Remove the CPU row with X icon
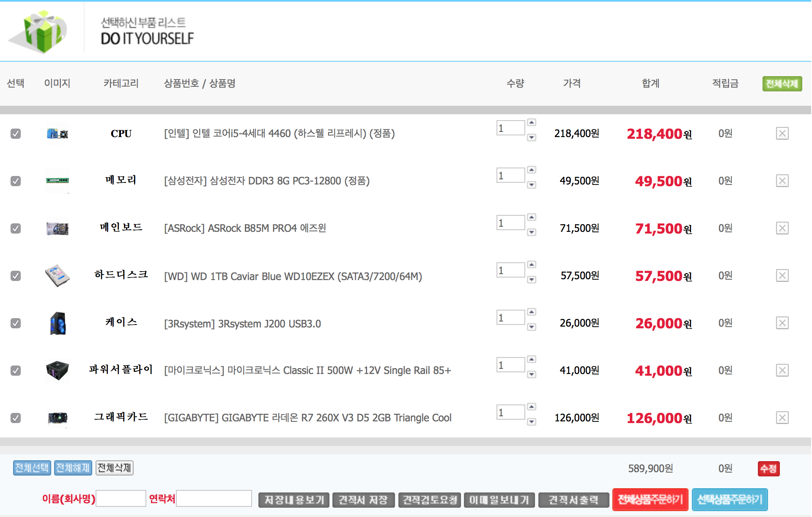This screenshot has height=517, width=812. [x=782, y=134]
